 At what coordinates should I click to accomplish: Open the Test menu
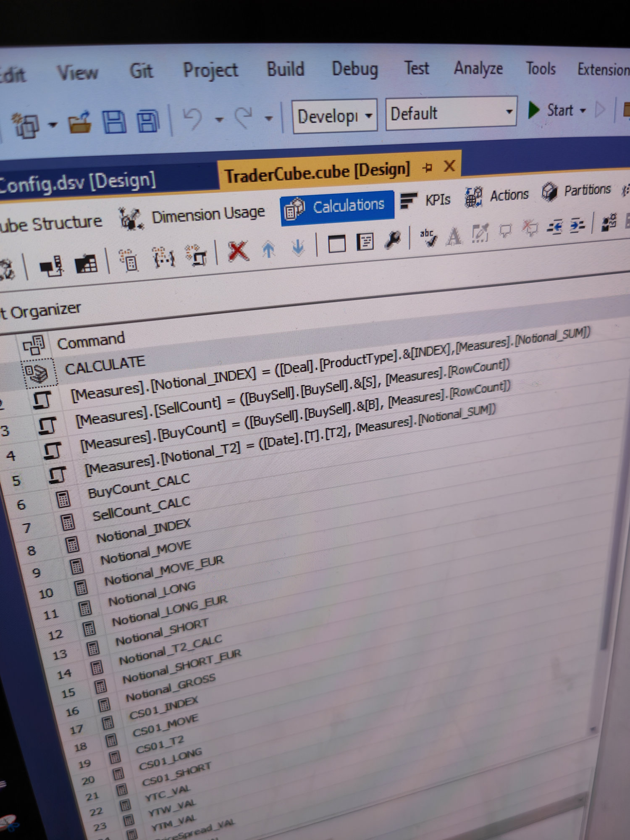point(417,68)
